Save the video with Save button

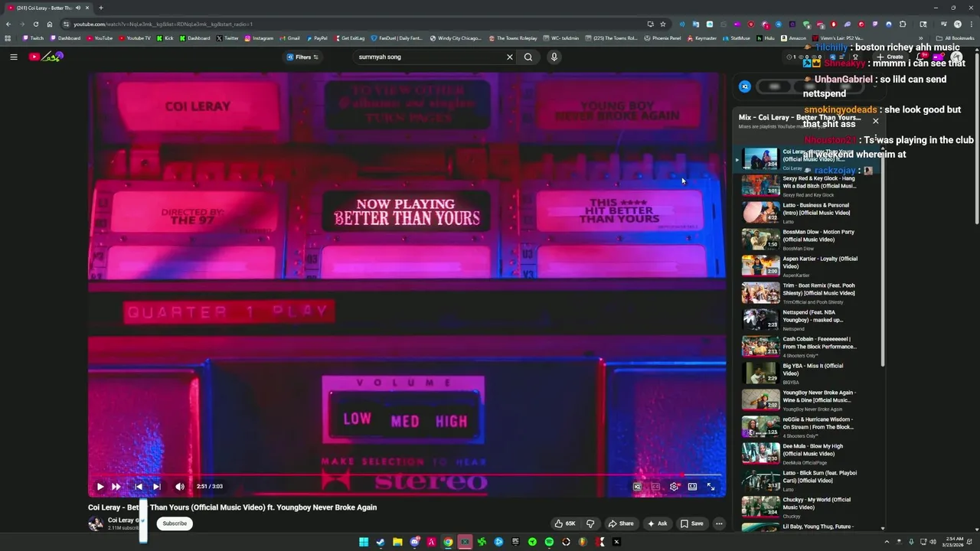pyautogui.click(x=692, y=523)
